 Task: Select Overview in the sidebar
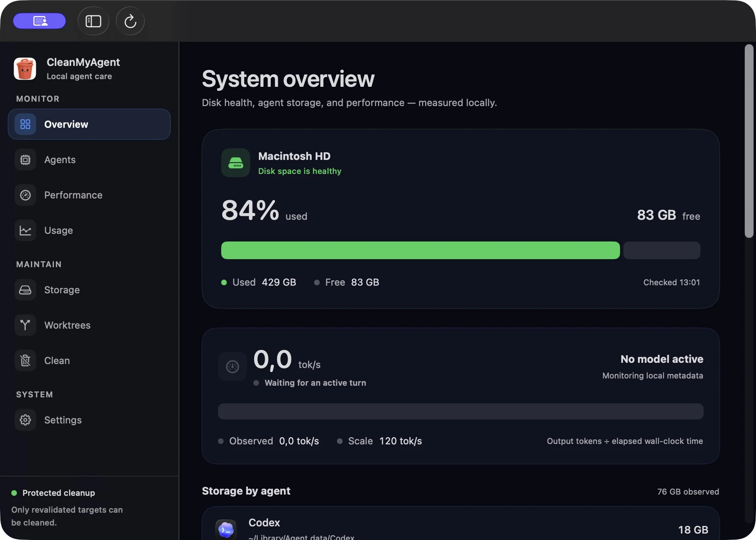click(x=89, y=124)
